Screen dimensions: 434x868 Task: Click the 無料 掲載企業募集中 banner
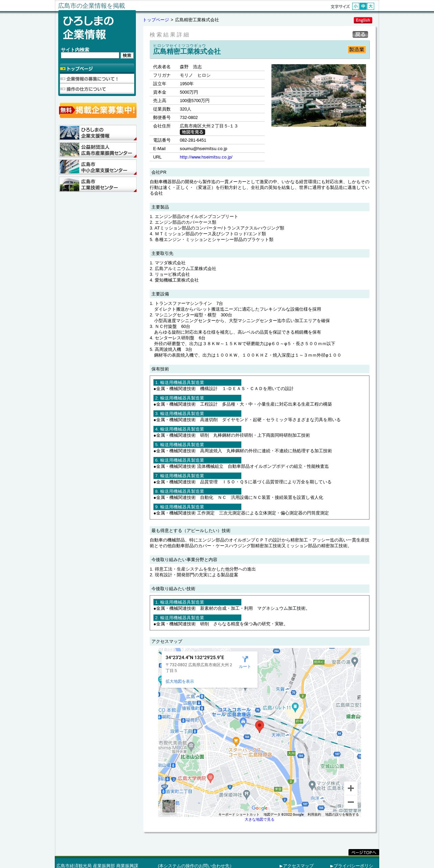click(x=98, y=110)
